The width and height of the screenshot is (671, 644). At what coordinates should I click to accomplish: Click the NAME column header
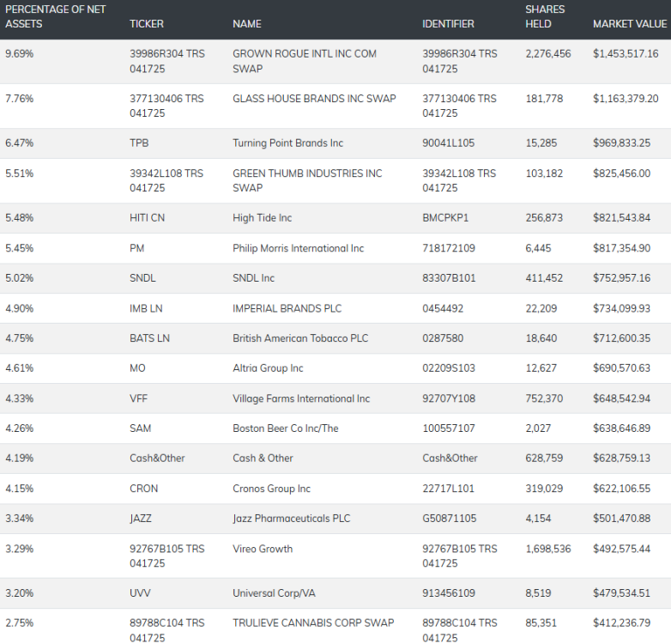coord(247,24)
